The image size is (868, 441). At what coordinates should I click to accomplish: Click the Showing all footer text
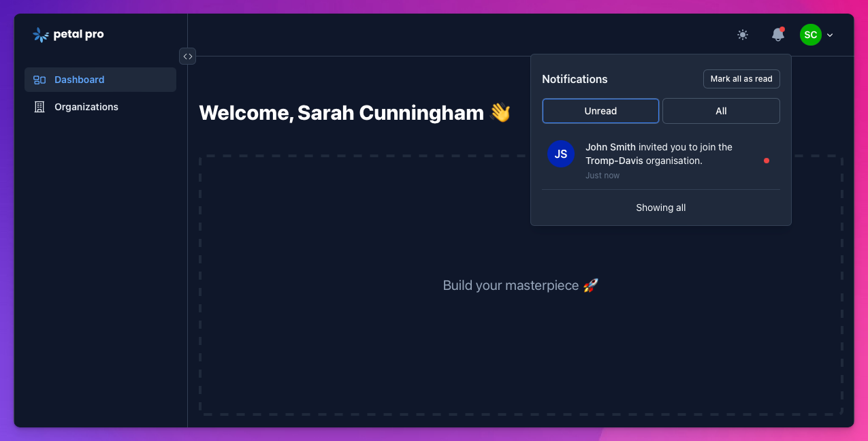coord(660,208)
